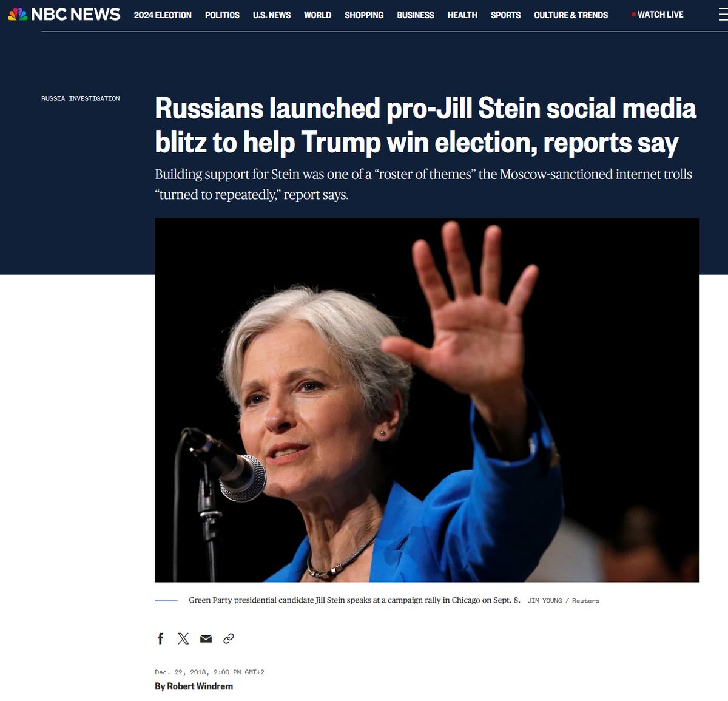
Task: Share the article on X
Action: [183, 638]
